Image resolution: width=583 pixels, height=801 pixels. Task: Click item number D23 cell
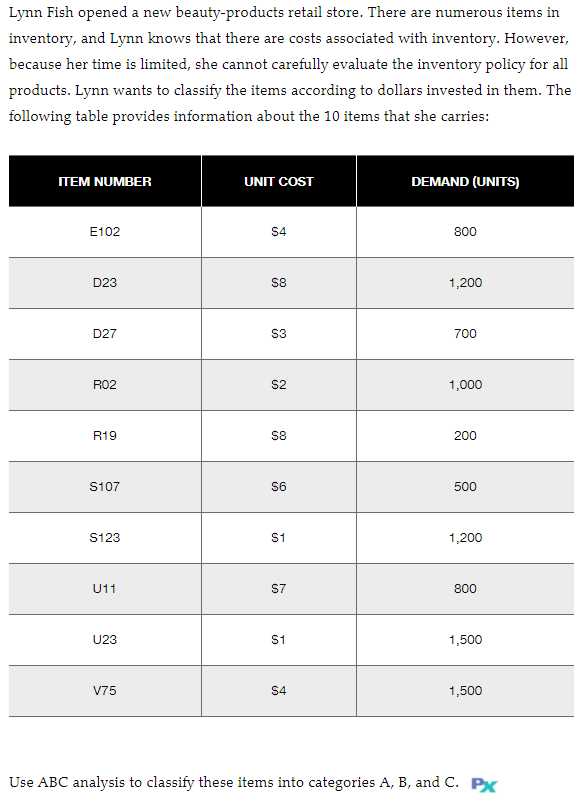pos(105,283)
